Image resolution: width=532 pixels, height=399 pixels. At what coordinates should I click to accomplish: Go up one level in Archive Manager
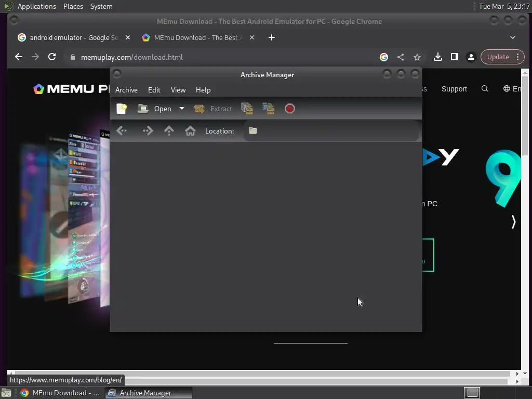(x=169, y=130)
